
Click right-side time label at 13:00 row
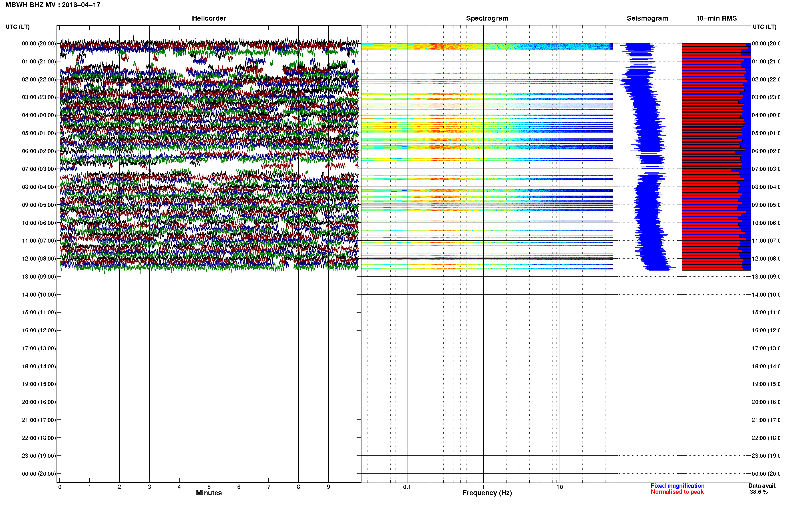coord(766,277)
